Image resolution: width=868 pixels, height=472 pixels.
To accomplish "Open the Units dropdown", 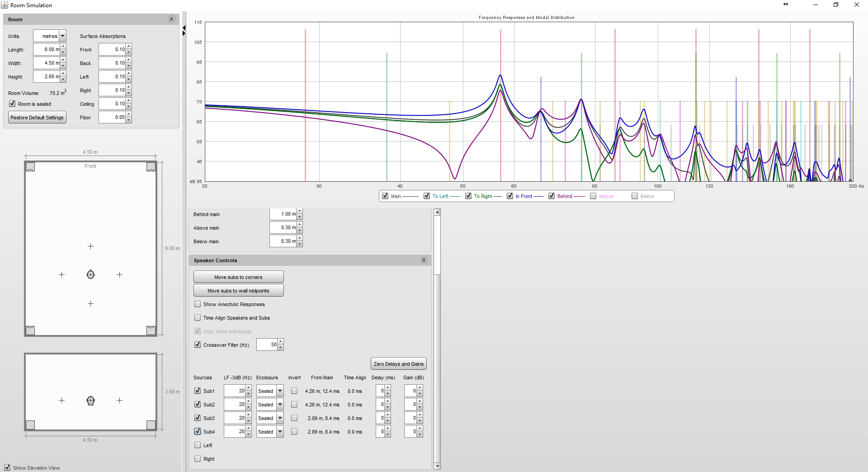I will click(63, 36).
